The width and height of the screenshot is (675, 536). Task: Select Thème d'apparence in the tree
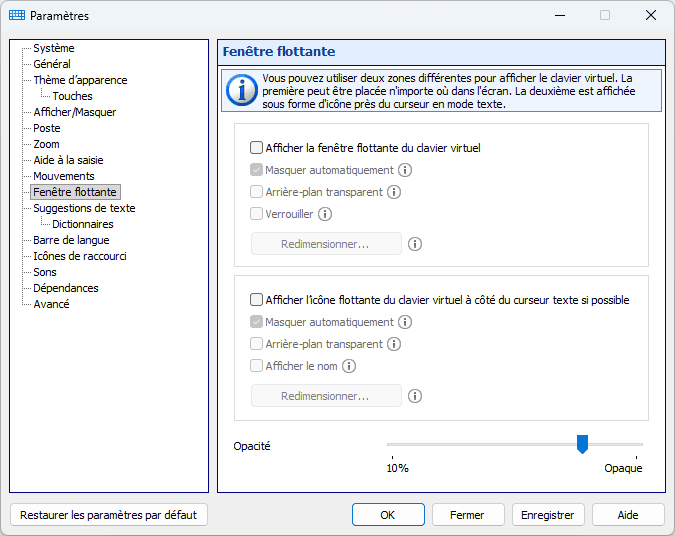tap(81, 80)
